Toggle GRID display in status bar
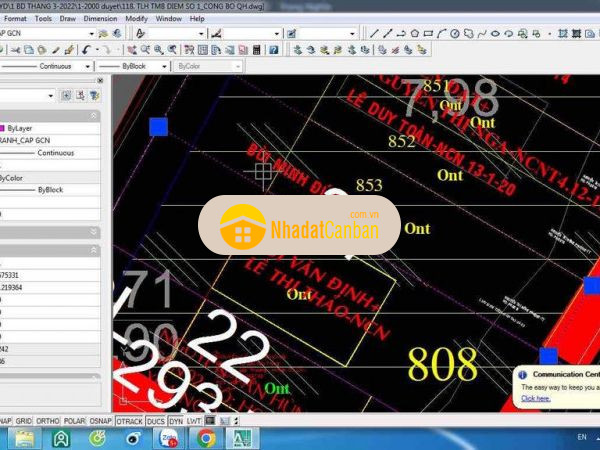The image size is (600, 450). tap(22, 421)
